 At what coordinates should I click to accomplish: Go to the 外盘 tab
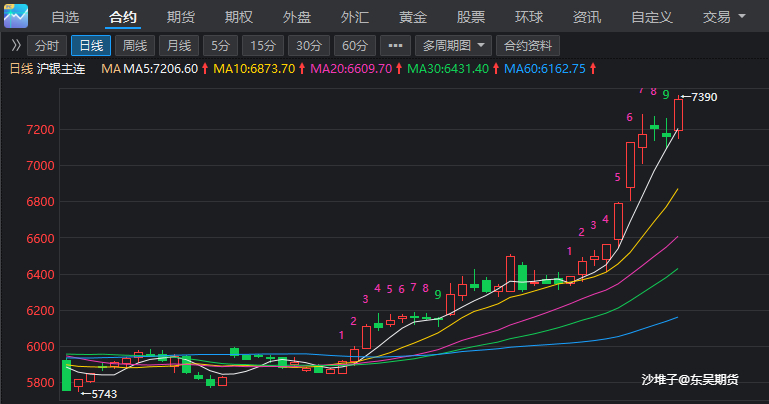click(297, 17)
